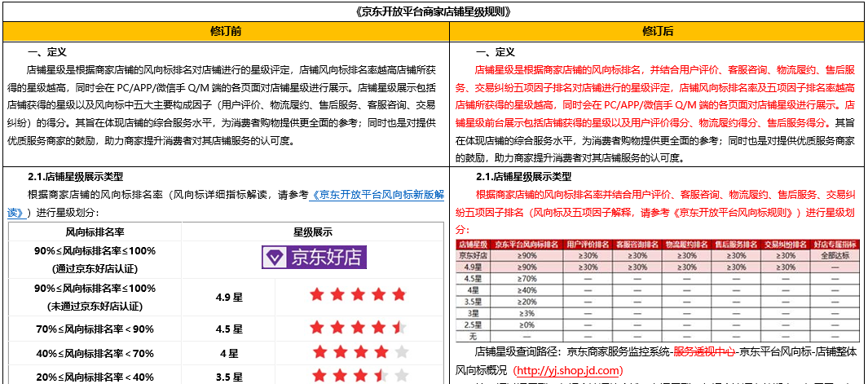
Task: Click the 2.5星 row label
Action: [x=472, y=325]
